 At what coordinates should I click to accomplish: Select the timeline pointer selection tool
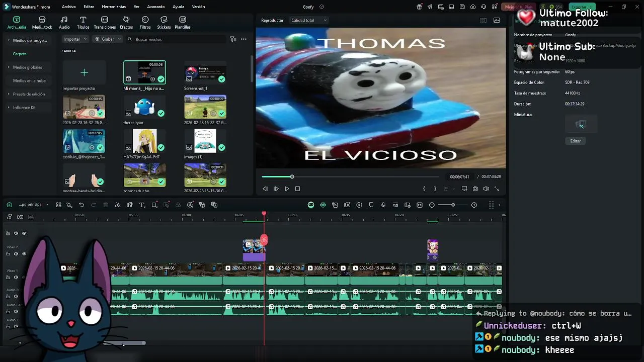pos(69,205)
